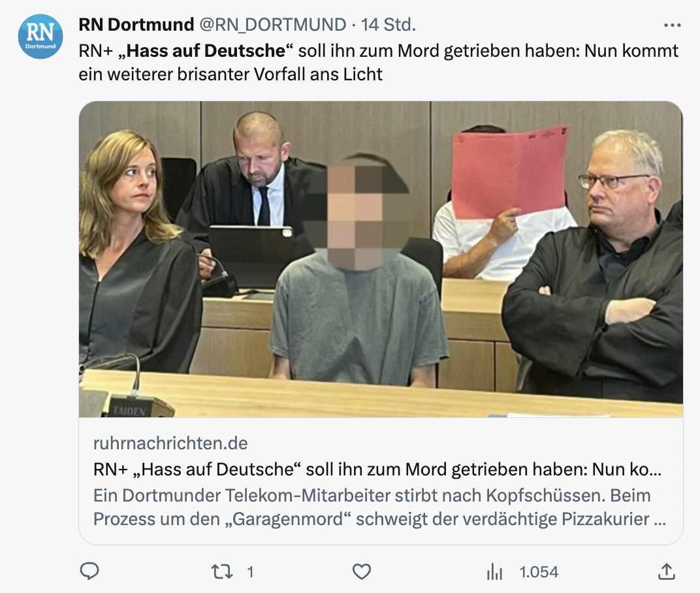This screenshot has width=700, height=593.
Task: Open card headline starting with RN+ „Hass auf Deutsche“
Action: (377, 470)
